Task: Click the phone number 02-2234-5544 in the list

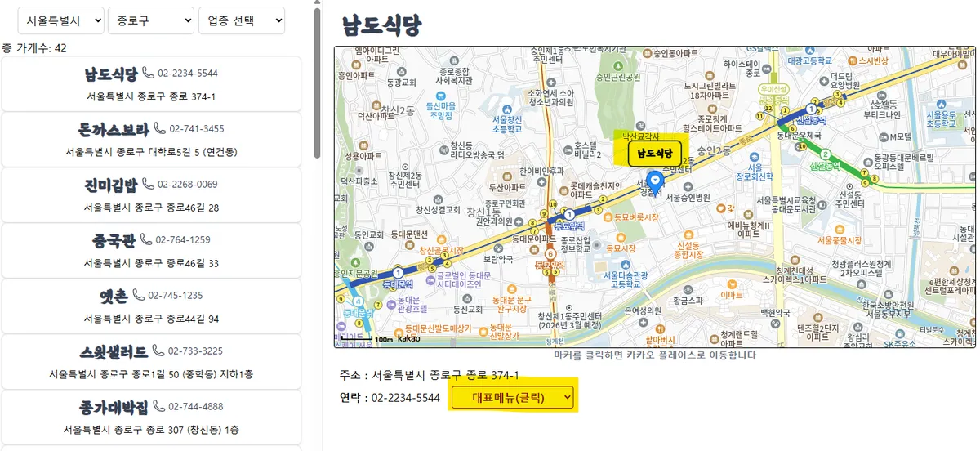Action: [x=188, y=74]
